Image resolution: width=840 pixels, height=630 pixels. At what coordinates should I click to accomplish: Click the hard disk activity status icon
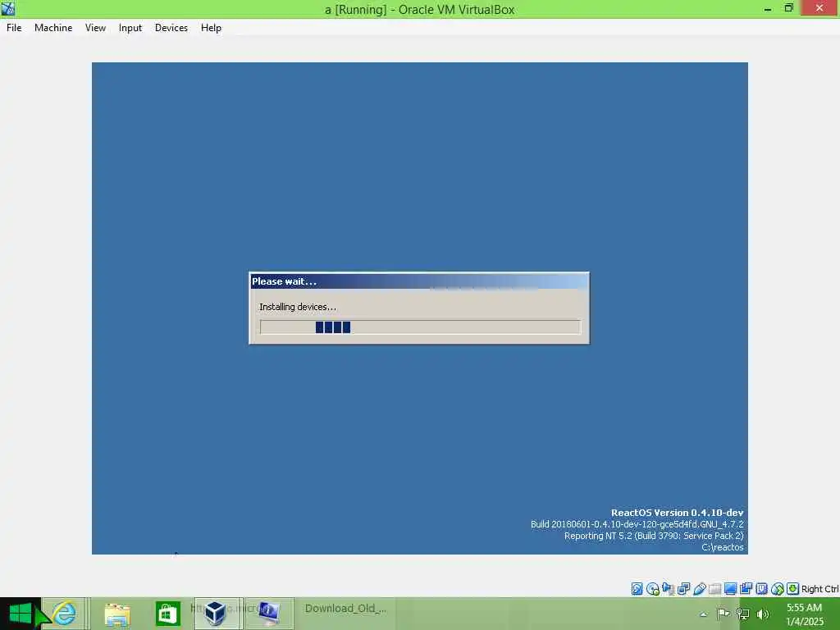click(x=637, y=589)
